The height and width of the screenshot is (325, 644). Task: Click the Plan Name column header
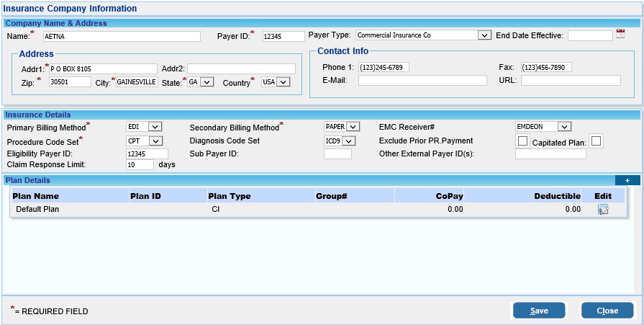click(36, 195)
